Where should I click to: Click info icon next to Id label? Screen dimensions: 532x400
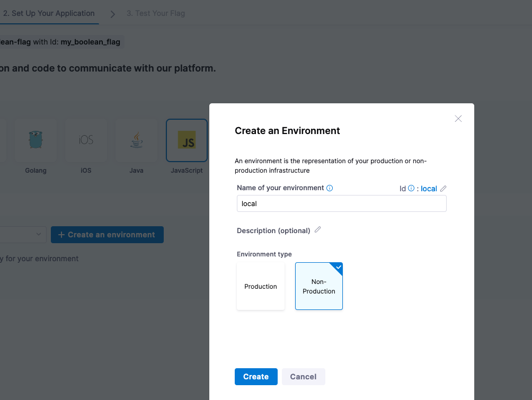pyautogui.click(x=411, y=188)
